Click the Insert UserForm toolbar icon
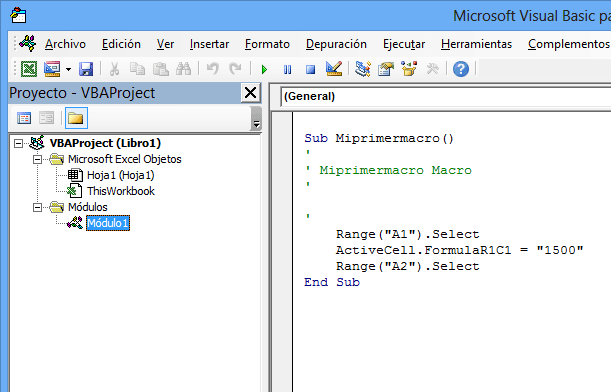 click(x=52, y=69)
